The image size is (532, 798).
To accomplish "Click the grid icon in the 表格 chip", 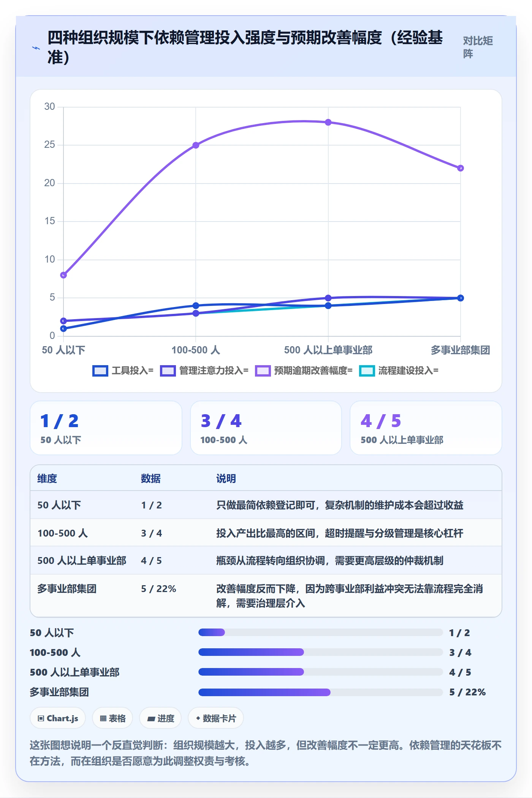I will coord(103,718).
